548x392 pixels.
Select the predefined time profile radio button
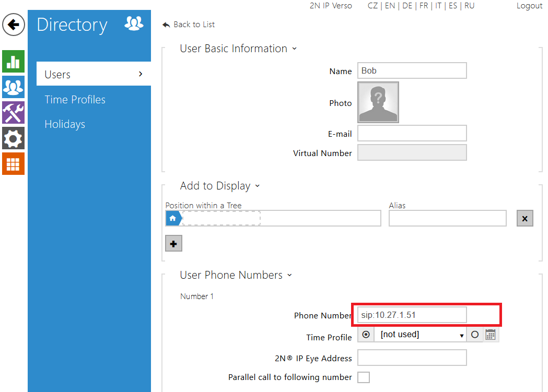(x=366, y=335)
